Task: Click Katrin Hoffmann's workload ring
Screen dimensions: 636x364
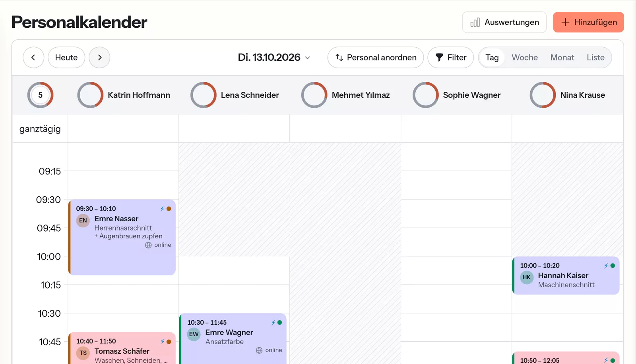Action: (90, 95)
